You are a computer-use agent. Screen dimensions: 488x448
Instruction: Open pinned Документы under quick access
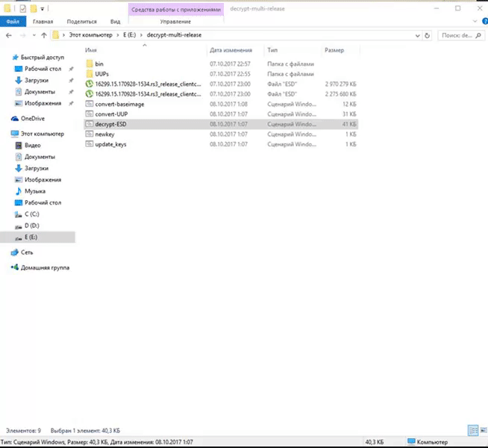pyautogui.click(x=40, y=92)
